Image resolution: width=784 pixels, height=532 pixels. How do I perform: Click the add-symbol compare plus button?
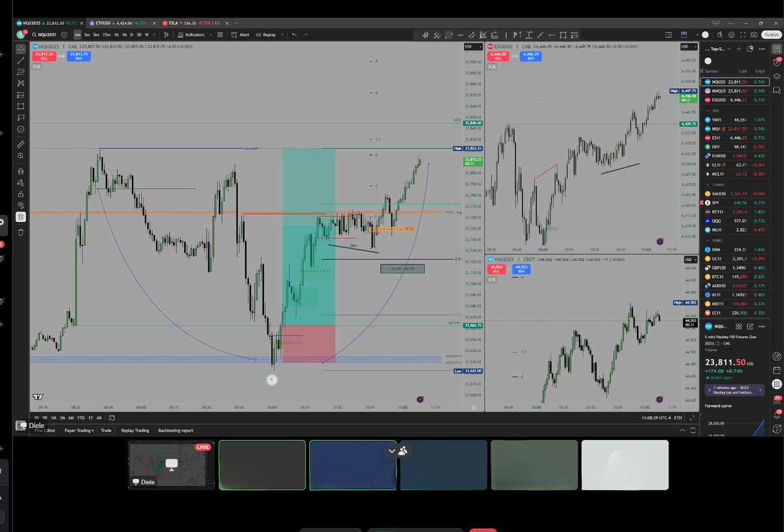tap(64, 35)
